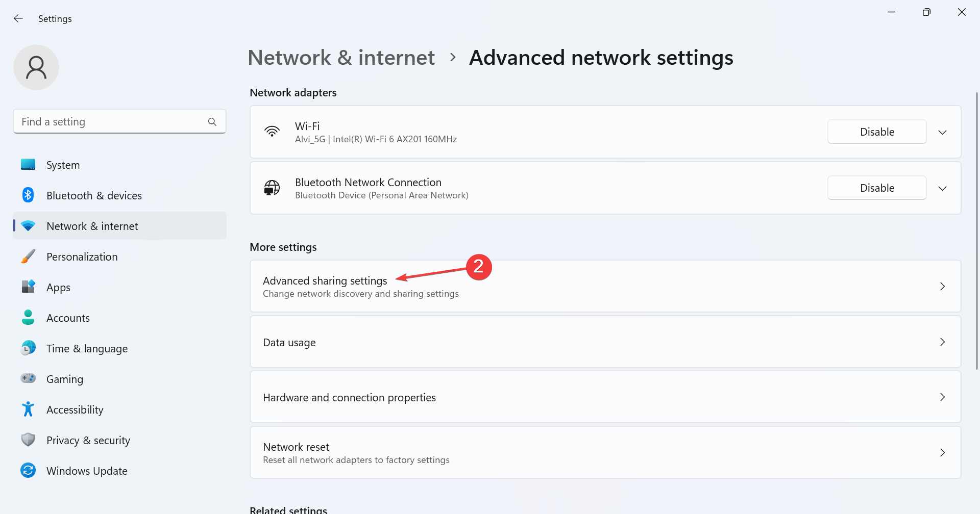
Task: Go back to Network & internet breadcrumb
Action: click(341, 58)
